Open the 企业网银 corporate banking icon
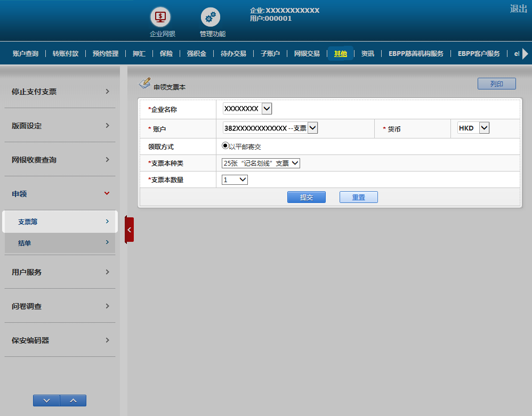The image size is (532, 416). (162, 18)
